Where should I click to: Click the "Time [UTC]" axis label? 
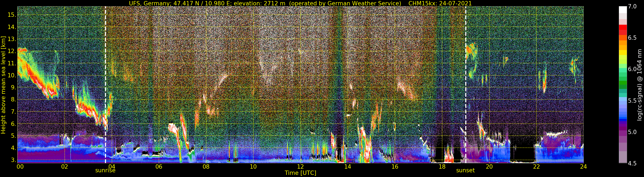click(300, 173)
